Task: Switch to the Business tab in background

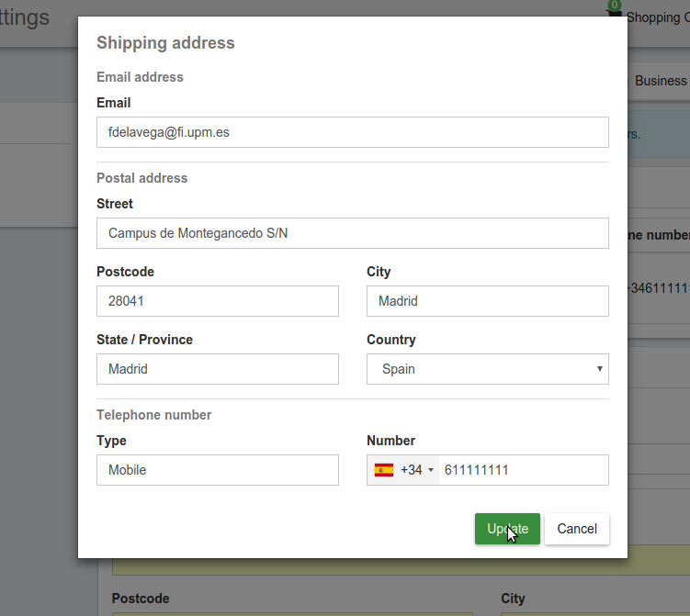Action: [660, 81]
